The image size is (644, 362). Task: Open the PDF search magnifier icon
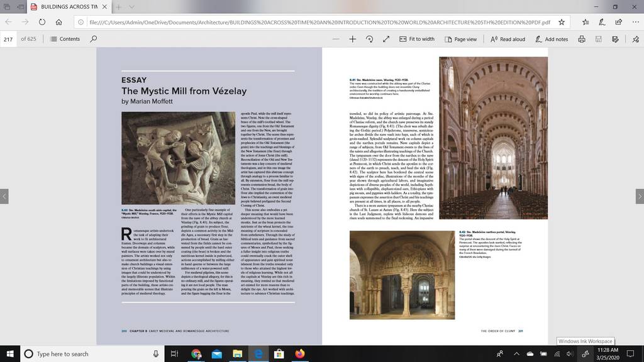[x=94, y=39]
